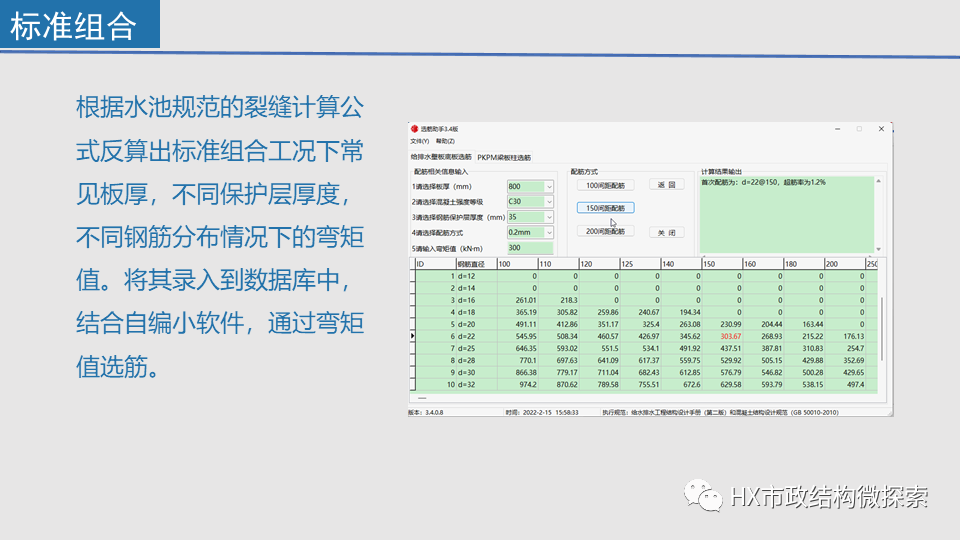
Task: Expand the 0.2mm crack width dropdown
Action: pyautogui.click(x=549, y=232)
